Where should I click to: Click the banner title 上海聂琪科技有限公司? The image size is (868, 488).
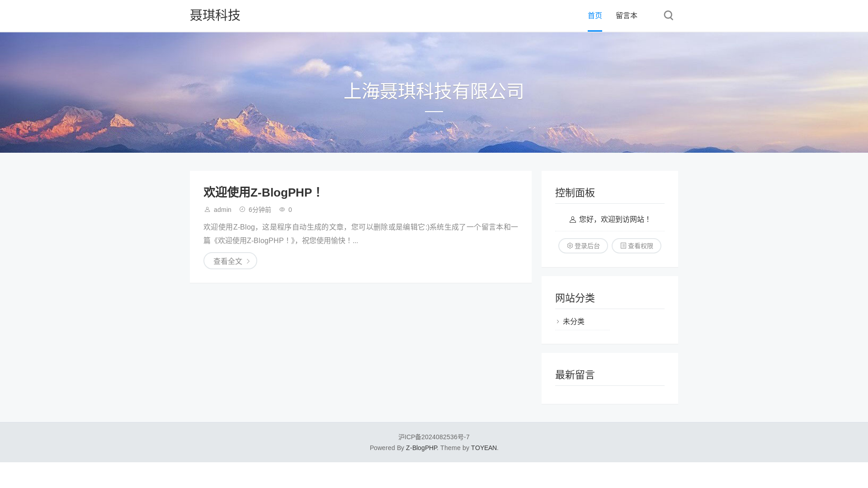pyautogui.click(x=434, y=91)
